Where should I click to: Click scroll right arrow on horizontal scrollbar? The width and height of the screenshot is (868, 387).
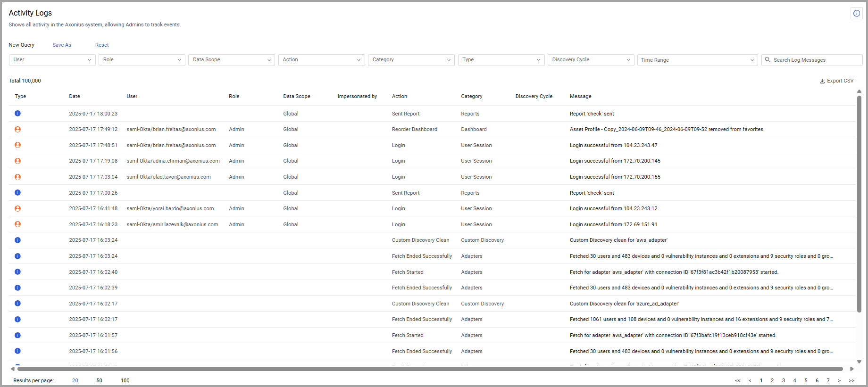tap(852, 369)
